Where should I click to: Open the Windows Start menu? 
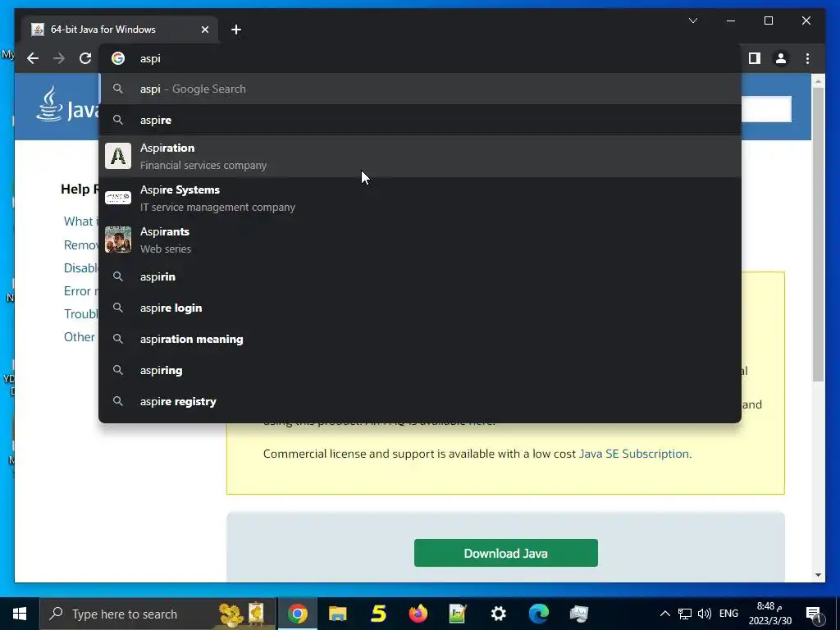[x=20, y=614]
